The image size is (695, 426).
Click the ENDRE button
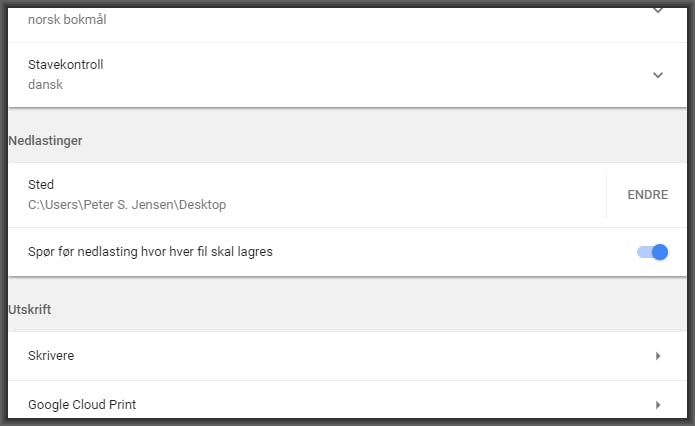(x=647, y=195)
